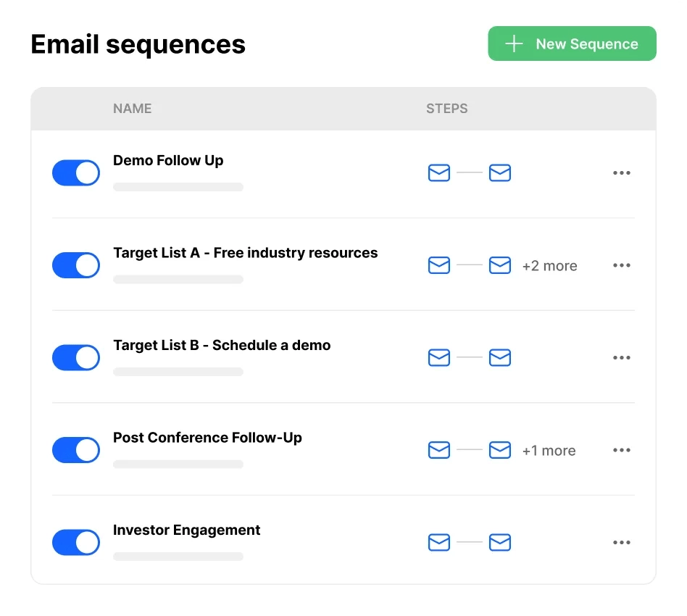Show the +2 more steps for Target List A
Viewport: 687px width, 616px height.
pos(550,265)
